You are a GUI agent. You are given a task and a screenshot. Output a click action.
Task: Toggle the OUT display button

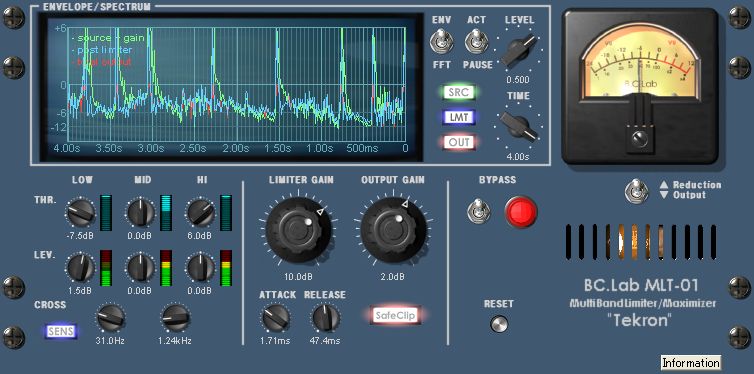(x=459, y=142)
